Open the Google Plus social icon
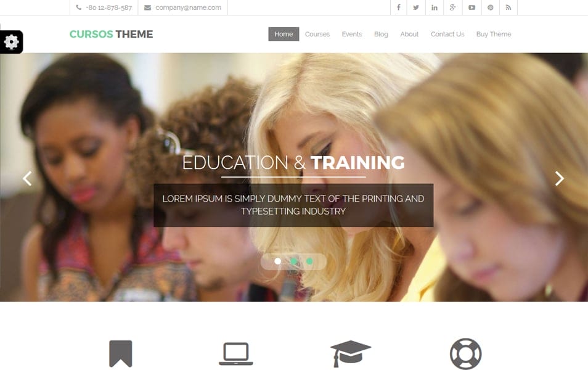588x370 pixels. tap(452, 7)
